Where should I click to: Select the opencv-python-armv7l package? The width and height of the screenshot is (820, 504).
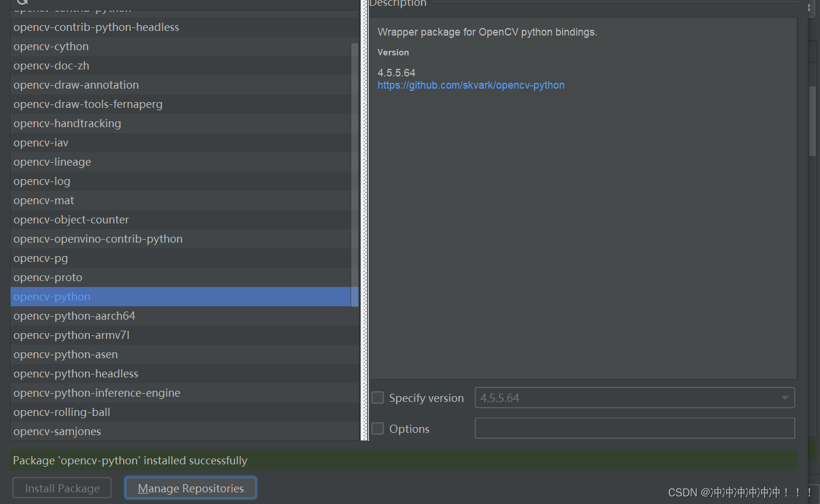click(185, 335)
